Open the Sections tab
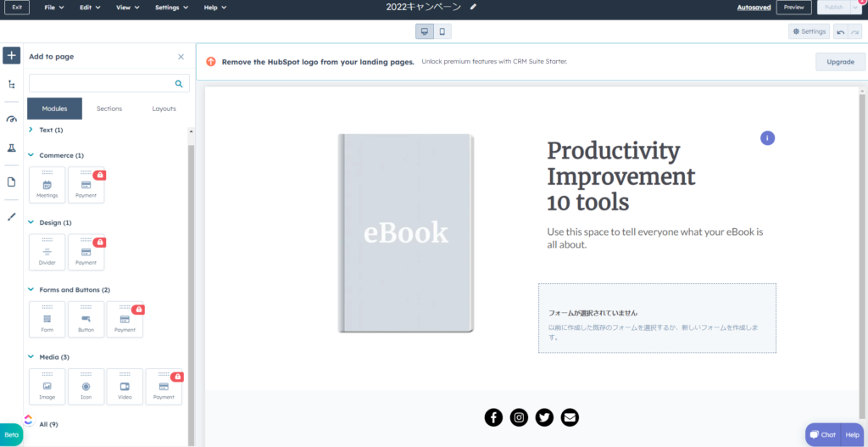The width and height of the screenshot is (868, 447). pos(109,109)
